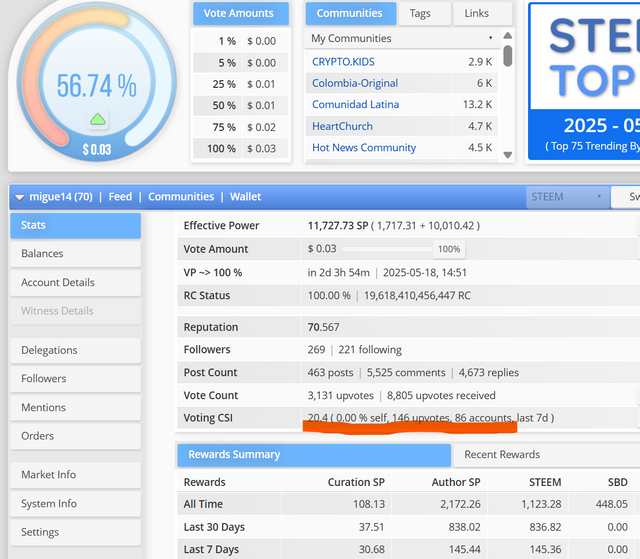Switch to the Links tab
Viewport: 640px width, 559px height.
pos(482,13)
